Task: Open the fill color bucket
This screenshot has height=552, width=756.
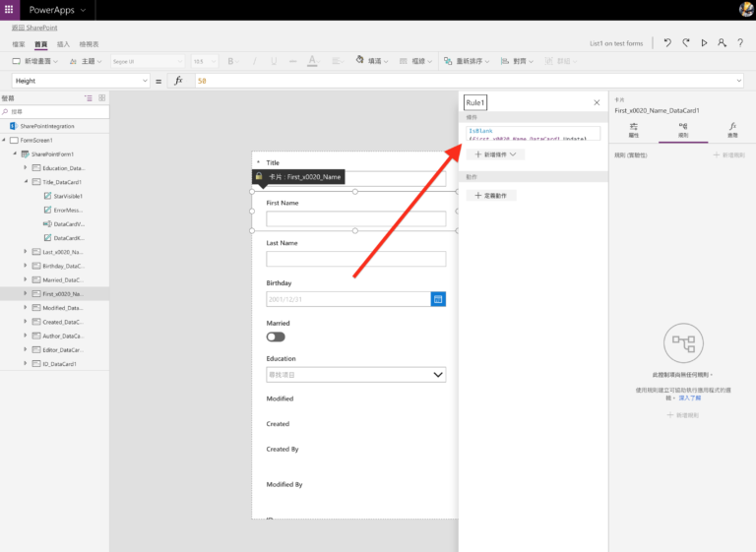Action: pos(359,60)
